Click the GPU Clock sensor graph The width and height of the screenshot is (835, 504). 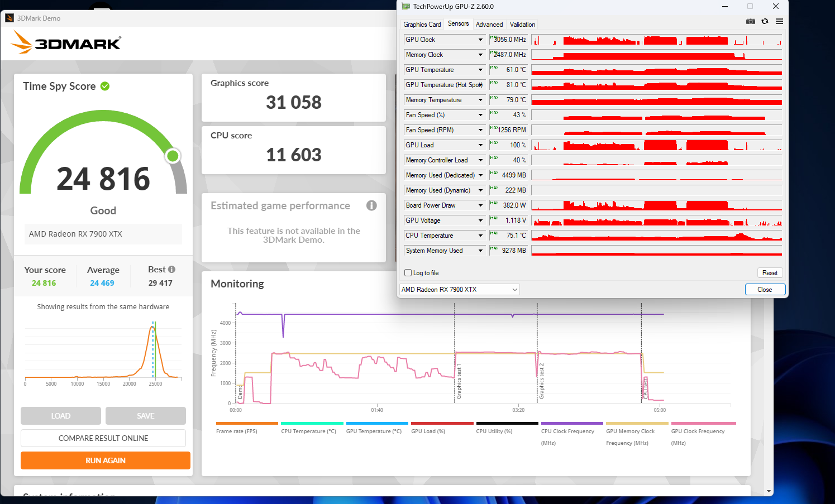click(x=657, y=40)
